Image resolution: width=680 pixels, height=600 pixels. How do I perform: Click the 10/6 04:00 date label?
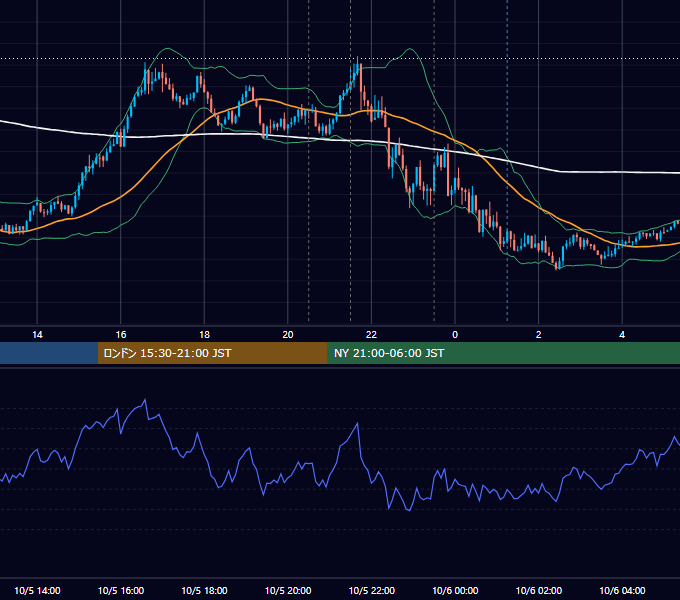point(622,590)
